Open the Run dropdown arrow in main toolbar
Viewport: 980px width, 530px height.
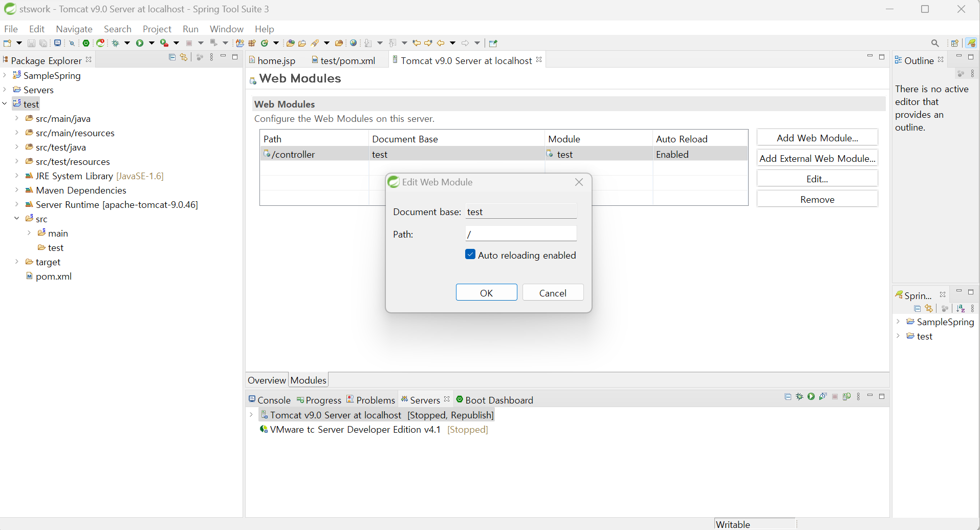click(x=151, y=43)
